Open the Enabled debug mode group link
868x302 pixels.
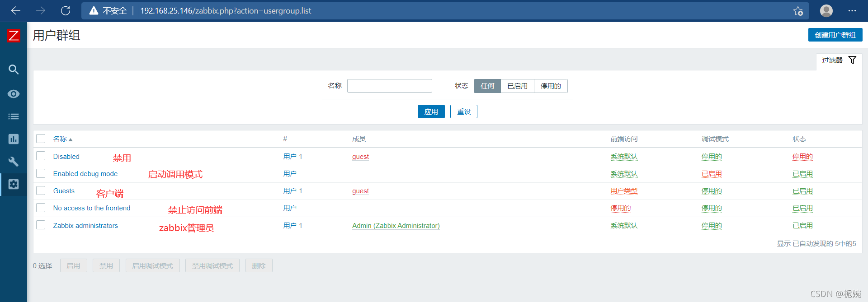[85, 174]
